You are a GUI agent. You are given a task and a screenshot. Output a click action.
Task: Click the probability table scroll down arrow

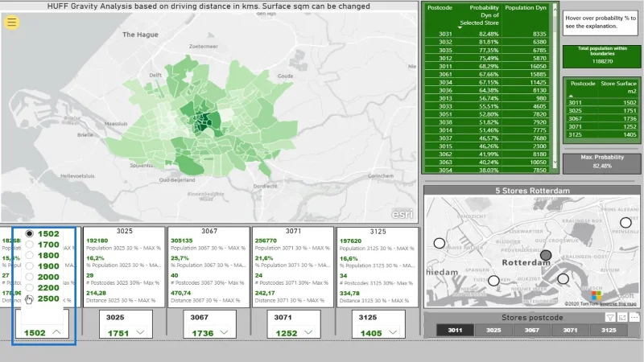[555, 162]
